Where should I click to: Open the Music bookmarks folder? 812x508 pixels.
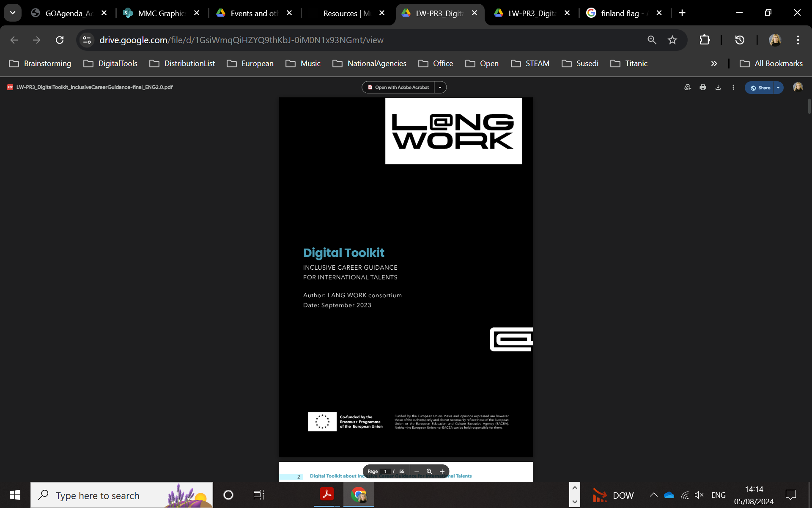point(303,63)
